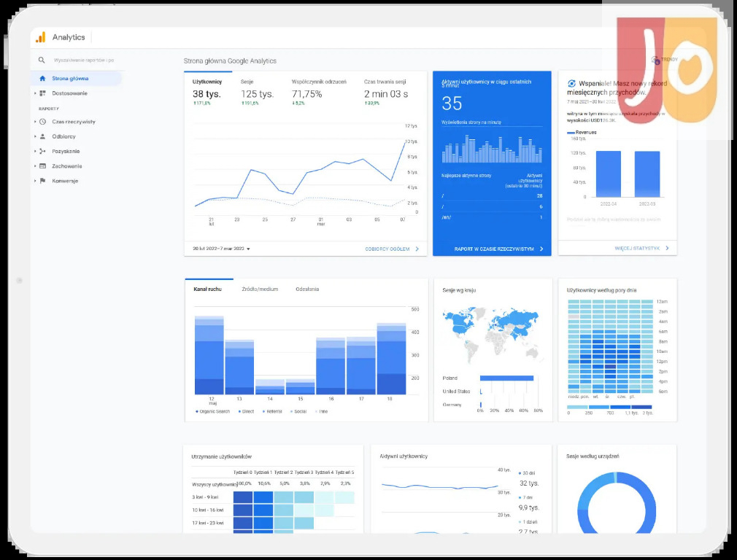This screenshot has width=737, height=560.
Task: Click the person icon for Odbiorcy
Action: (x=43, y=136)
